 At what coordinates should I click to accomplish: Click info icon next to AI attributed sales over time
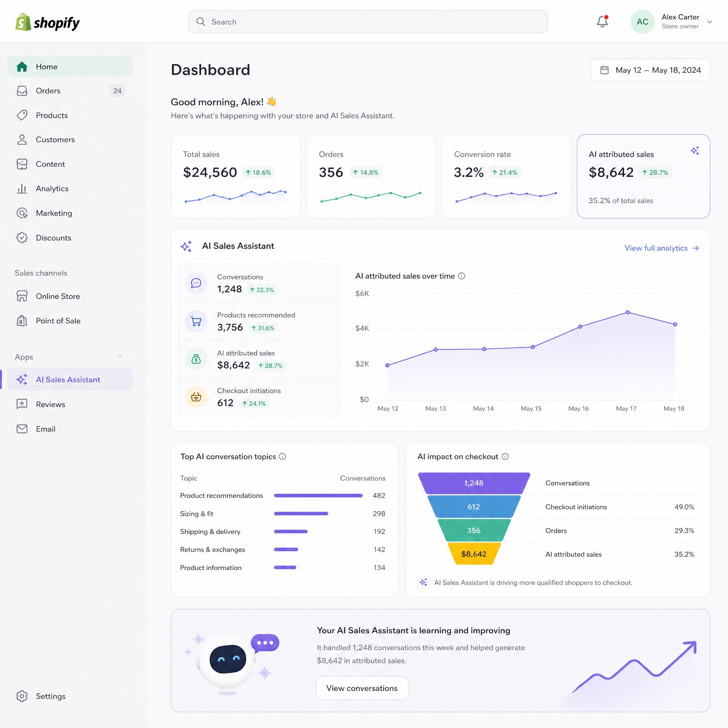[461, 276]
